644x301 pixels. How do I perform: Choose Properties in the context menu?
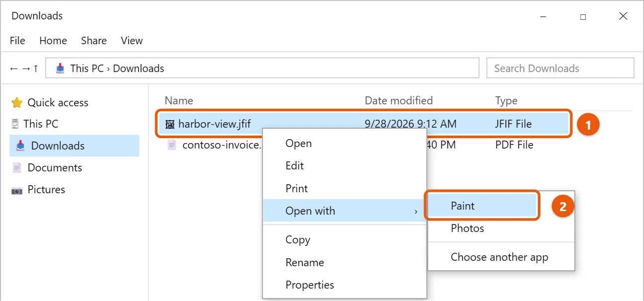(x=344, y=285)
